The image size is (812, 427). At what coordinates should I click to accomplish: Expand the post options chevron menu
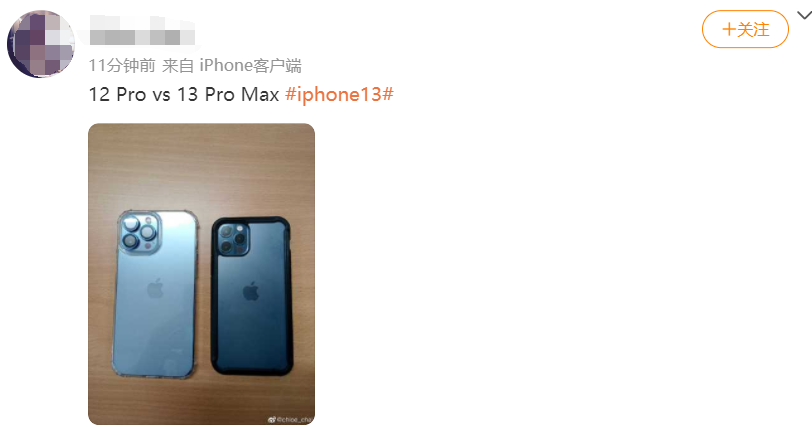click(x=804, y=16)
